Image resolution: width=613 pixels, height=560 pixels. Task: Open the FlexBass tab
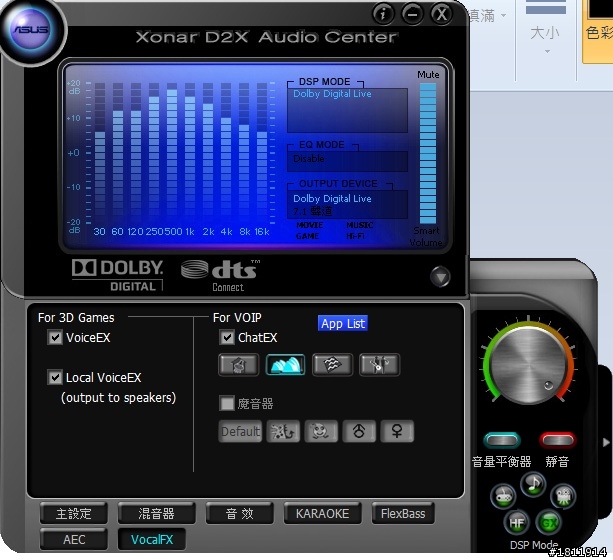(x=403, y=513)
